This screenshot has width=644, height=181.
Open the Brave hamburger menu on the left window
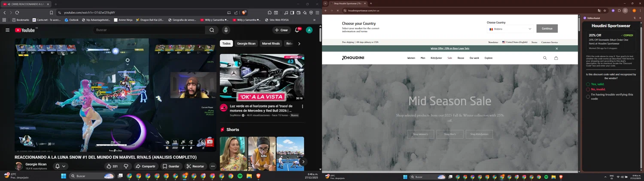[317, 13]
